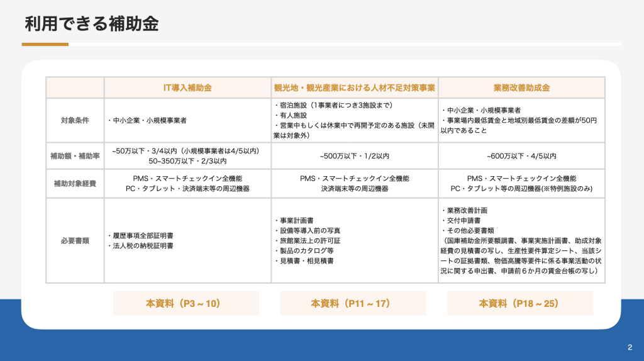This screenshot has height=361, width=644.
Task: Click the 補助対象経費 row label
Action: tap(75, 184)
